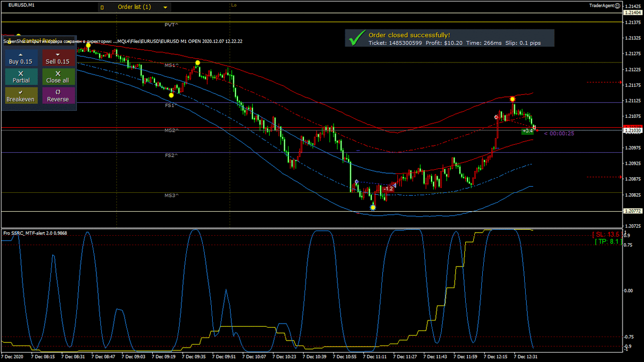Screen dimensions: 644x362
Task: Select the MS2^ level label
Action: (x=172, y=130)
